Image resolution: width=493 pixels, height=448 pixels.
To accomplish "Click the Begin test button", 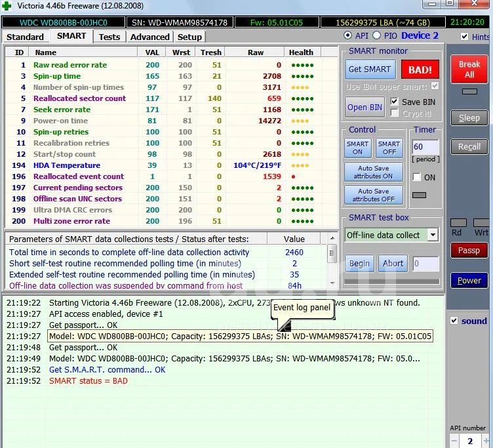I will point(359,263).
